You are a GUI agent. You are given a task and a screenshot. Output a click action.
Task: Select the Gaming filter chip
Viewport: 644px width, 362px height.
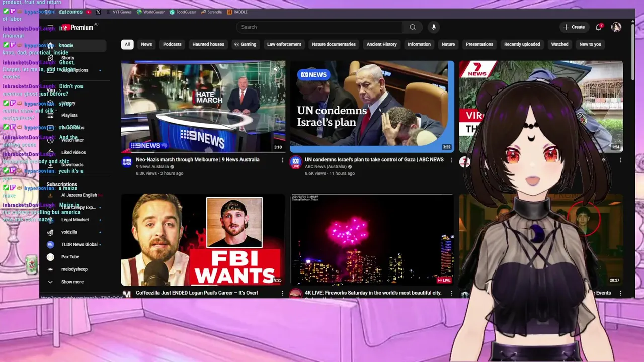(x=246, y=44)
